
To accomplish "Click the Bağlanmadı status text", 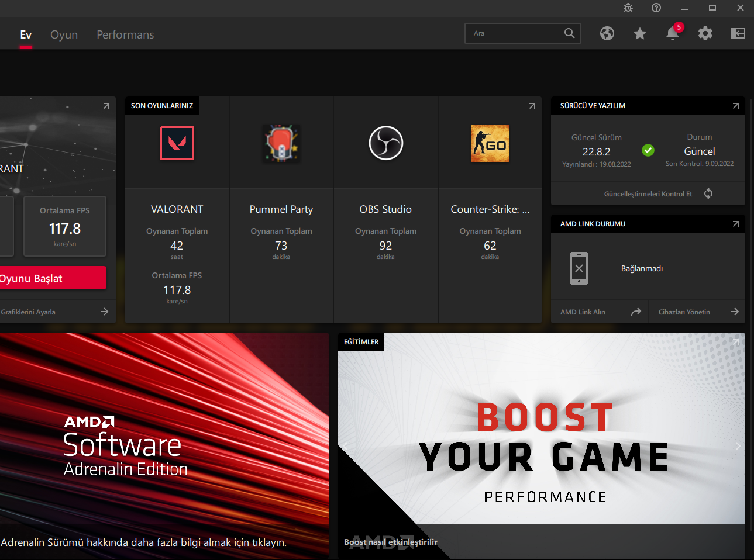I will coord(642,268).
